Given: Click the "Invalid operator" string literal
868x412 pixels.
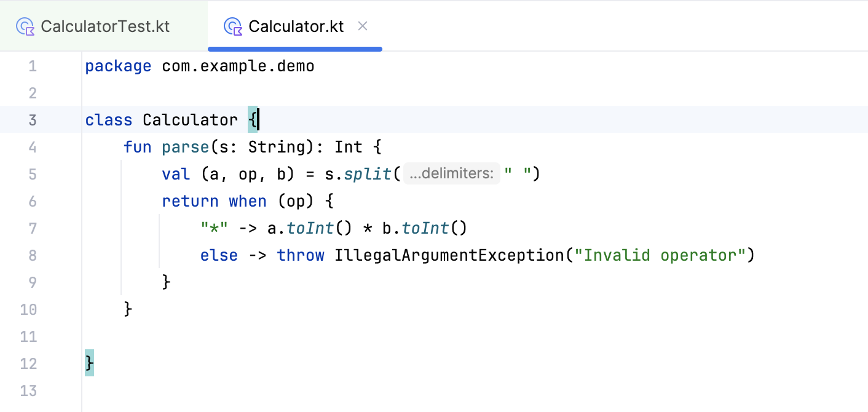Looking at the screenshot, I should pyautogui.click(x=660, y=255).
